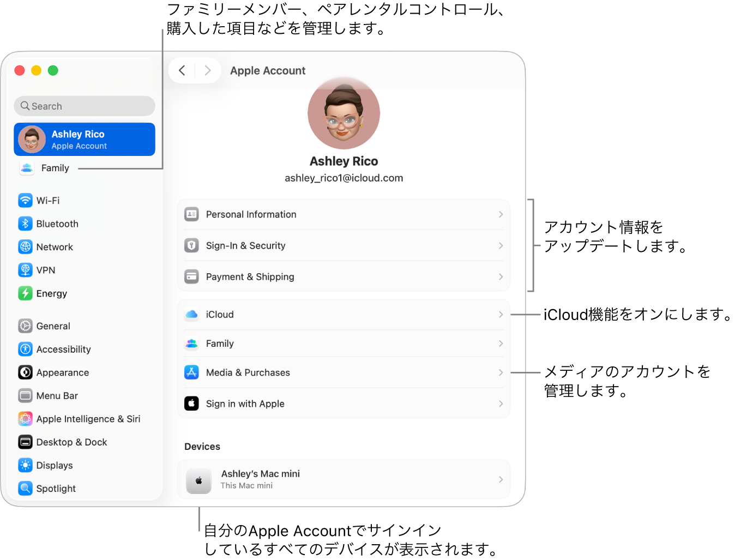
Task: Select Ashley Rico's Apple Account
Action: click(x=84, y=139)
